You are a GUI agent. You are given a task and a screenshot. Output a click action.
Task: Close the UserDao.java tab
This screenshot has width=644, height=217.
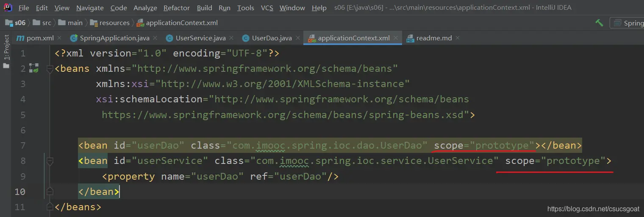click(x=298, y=38)
